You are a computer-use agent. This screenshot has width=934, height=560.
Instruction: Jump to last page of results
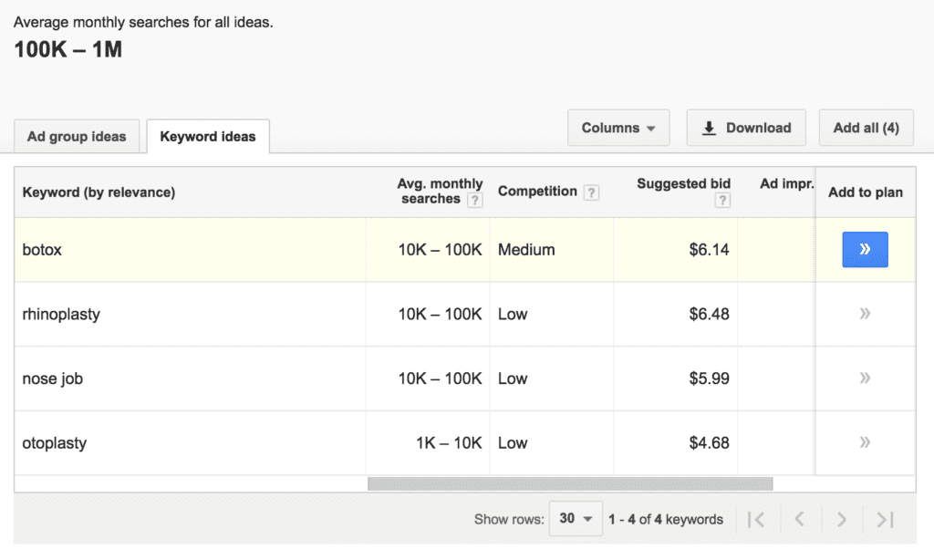(884, 519)
